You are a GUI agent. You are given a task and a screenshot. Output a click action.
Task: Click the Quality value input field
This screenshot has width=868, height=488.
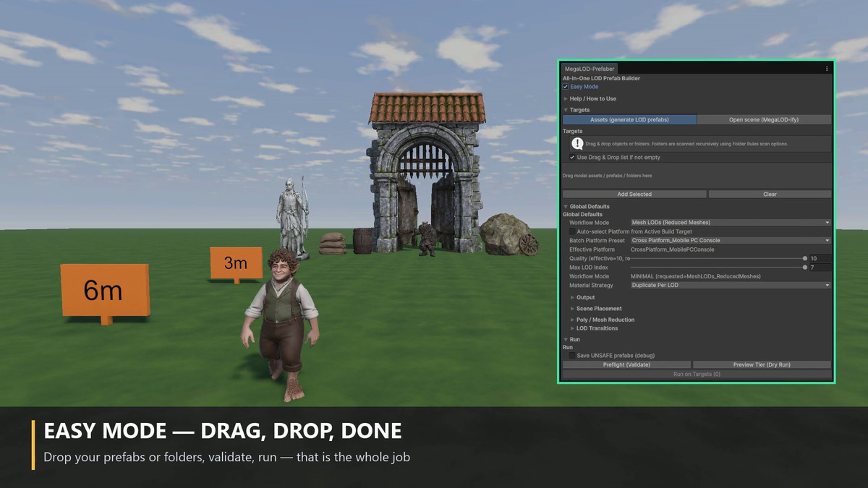point(820,258)
